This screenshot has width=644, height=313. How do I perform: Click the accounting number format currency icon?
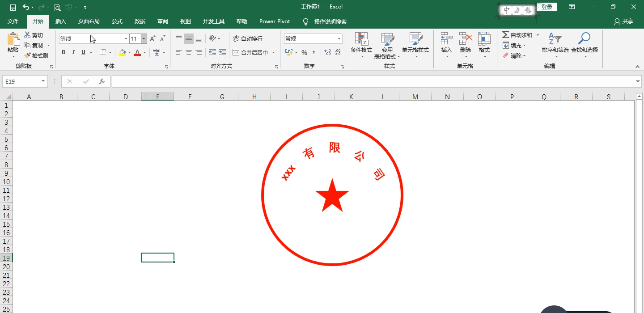289,52
